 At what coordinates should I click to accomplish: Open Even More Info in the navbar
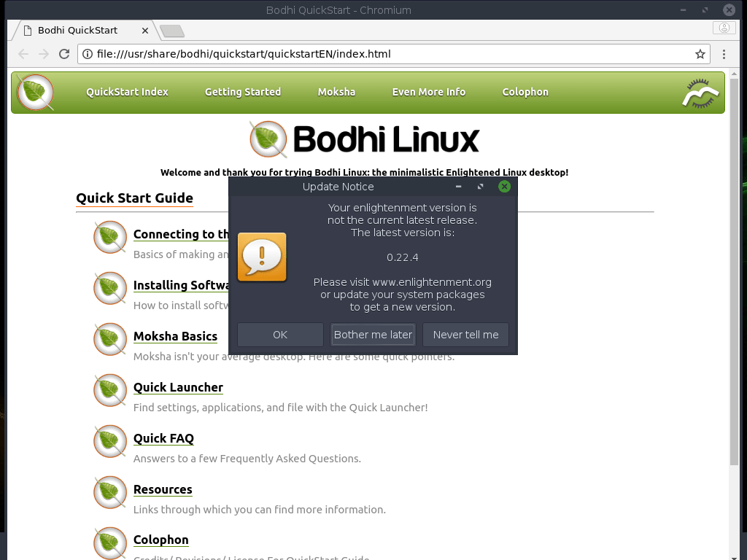point(428,92)
